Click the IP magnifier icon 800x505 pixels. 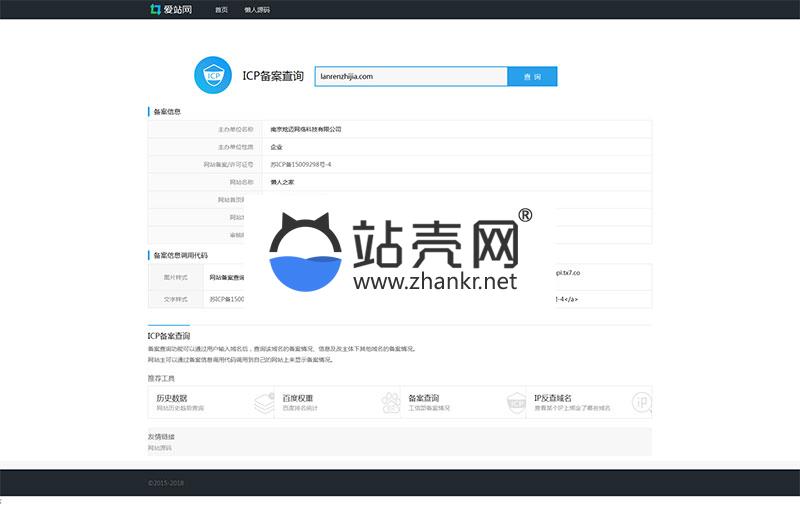[x=642, y=403]
